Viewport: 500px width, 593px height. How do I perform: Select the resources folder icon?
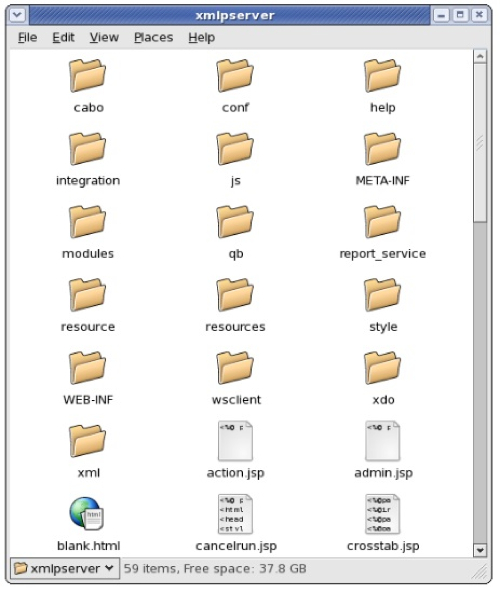[x=235, y=295]
